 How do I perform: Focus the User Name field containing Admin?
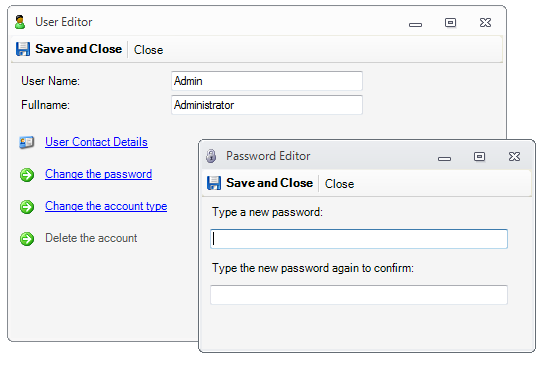[267, 81]
